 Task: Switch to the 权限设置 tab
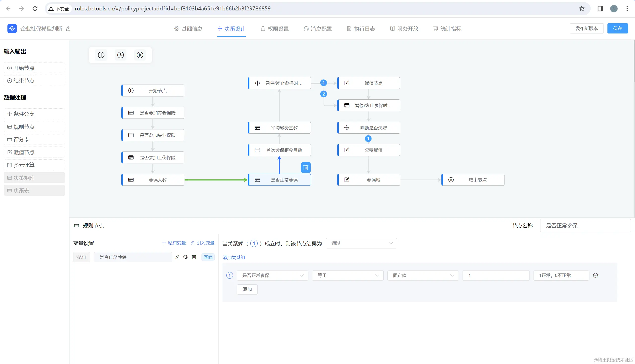tap(274, 29)
